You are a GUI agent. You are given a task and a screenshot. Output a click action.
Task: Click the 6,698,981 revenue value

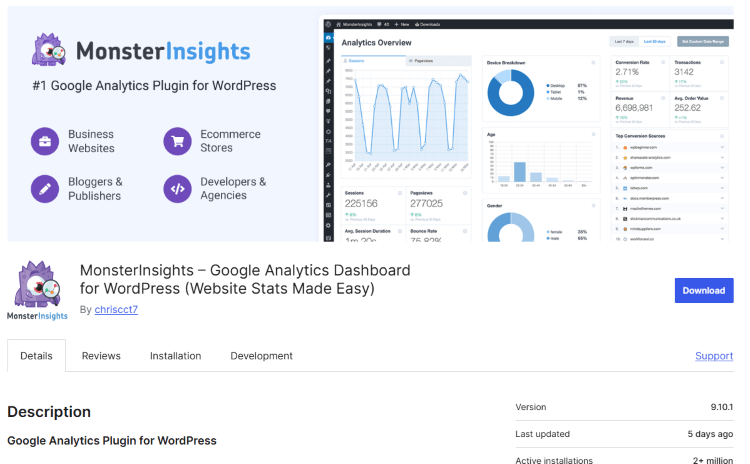click(x=634, y=108)
